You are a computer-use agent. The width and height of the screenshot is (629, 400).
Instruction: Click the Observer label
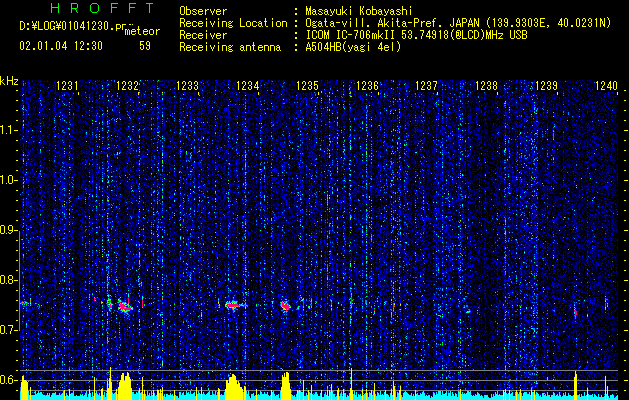coord(203,11)
